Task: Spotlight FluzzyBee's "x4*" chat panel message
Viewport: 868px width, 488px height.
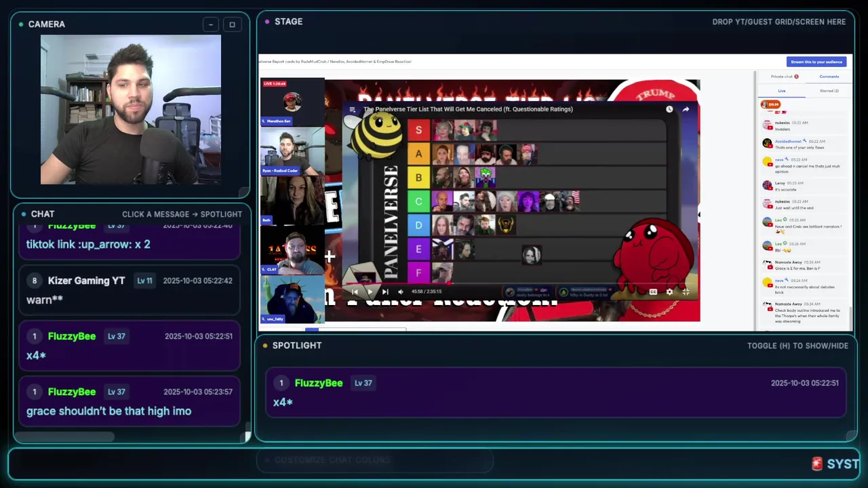Action: 130,346
